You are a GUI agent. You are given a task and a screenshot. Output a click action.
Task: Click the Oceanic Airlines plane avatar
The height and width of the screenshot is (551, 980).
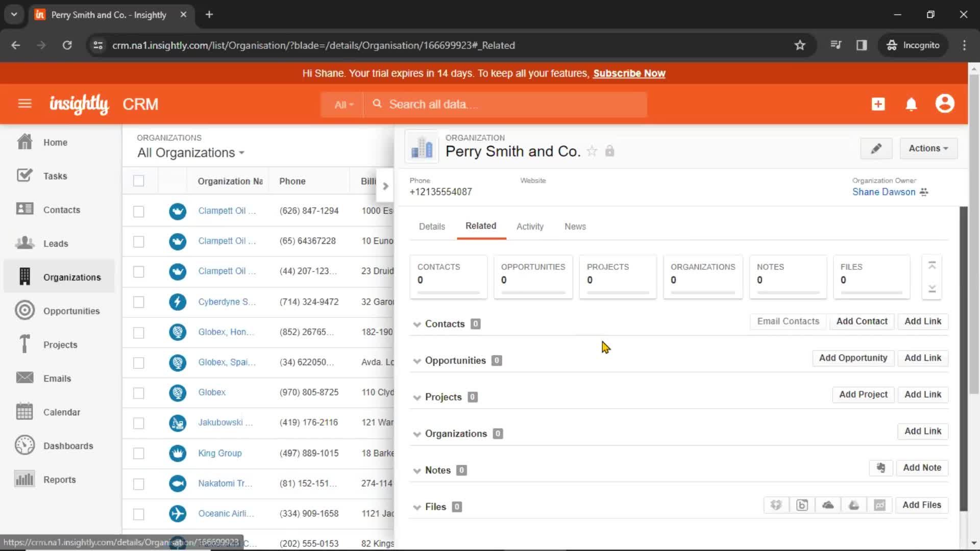(x=178, y=514)
